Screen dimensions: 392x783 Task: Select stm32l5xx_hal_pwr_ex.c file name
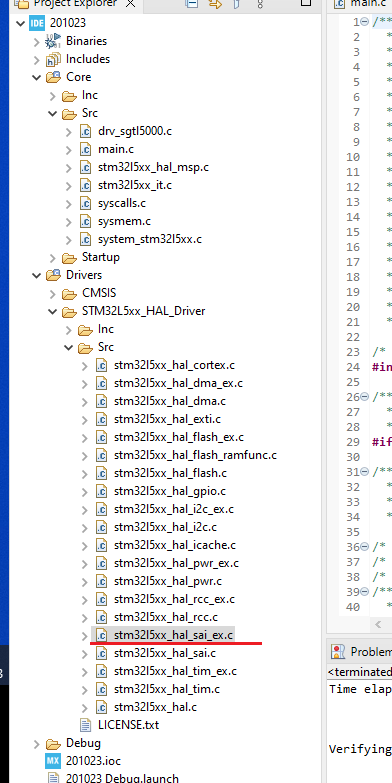[x=176, y=563]
